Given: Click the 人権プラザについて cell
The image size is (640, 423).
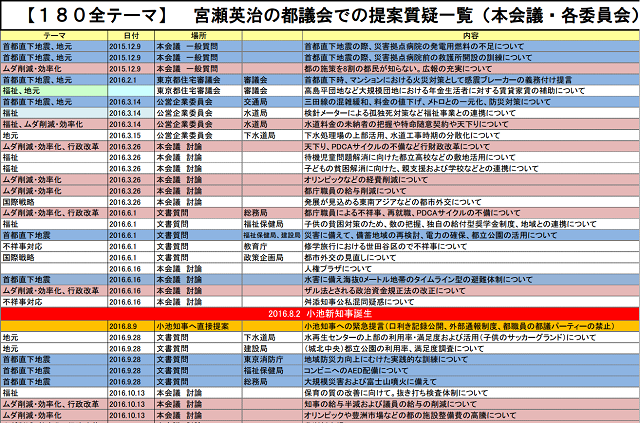Looking at the screenshot, I should pos(471,268).
